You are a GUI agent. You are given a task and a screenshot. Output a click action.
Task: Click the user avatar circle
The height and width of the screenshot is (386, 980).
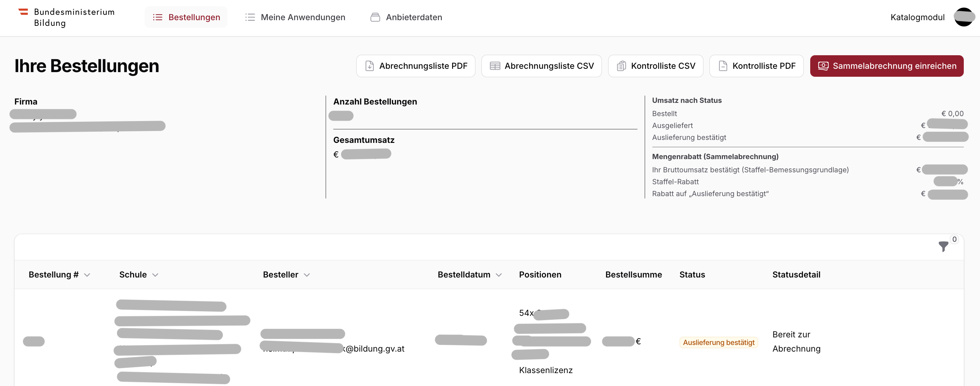(963, 17)
